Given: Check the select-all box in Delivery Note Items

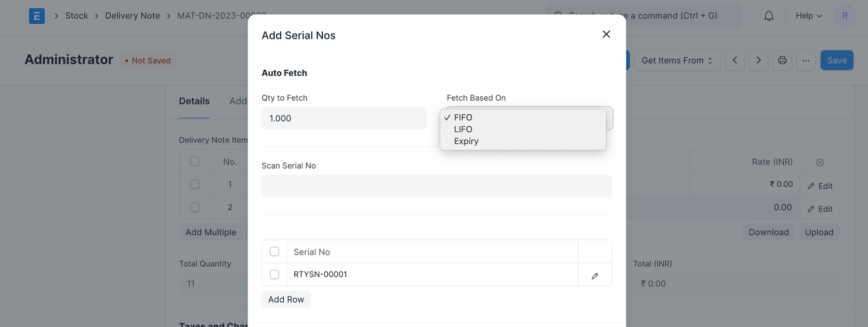Looking at the screenshot, I should pos(194,161).
